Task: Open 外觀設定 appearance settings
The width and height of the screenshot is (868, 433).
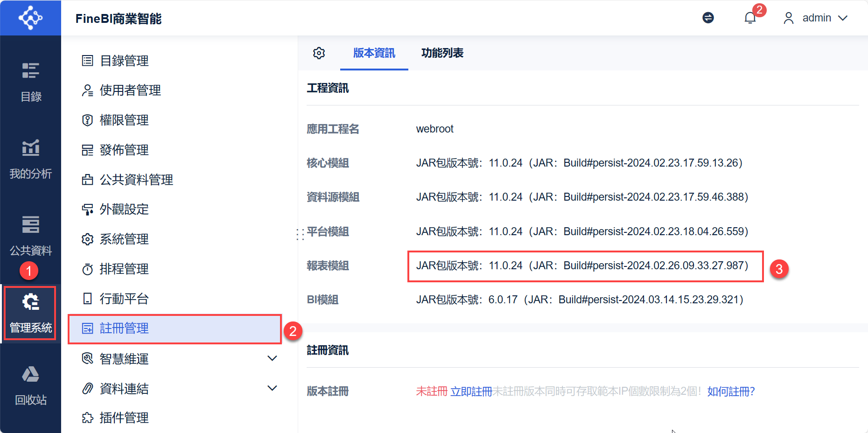Action: (x=123, y=210)
